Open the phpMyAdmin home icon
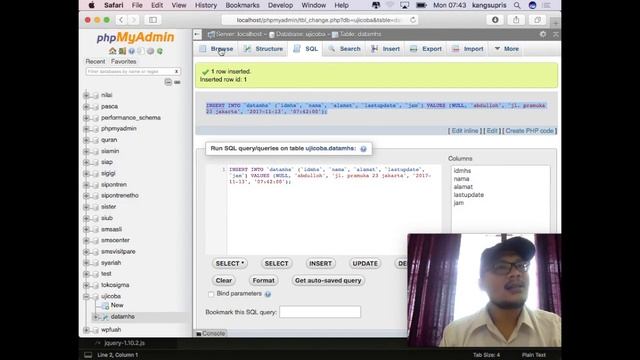Screen dimensions: 640x360 click(x=113, y=51)
